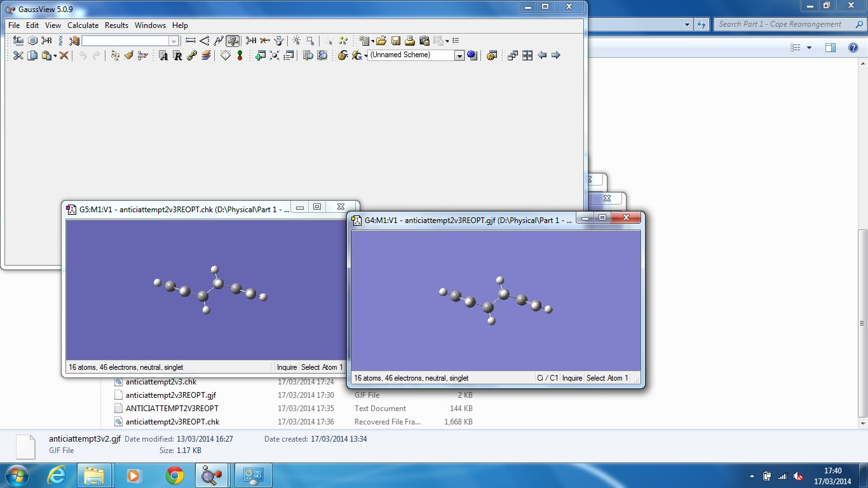Viewport: 868px width, 488px height.
Task: Activate the click-select atom tool
Action: (297, 41)
